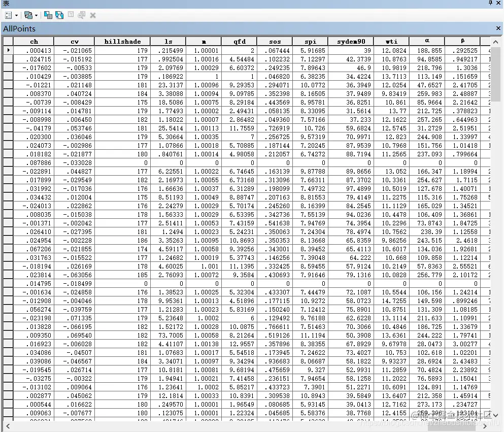Click spi cell 10.0772

[x=310, y=85]
